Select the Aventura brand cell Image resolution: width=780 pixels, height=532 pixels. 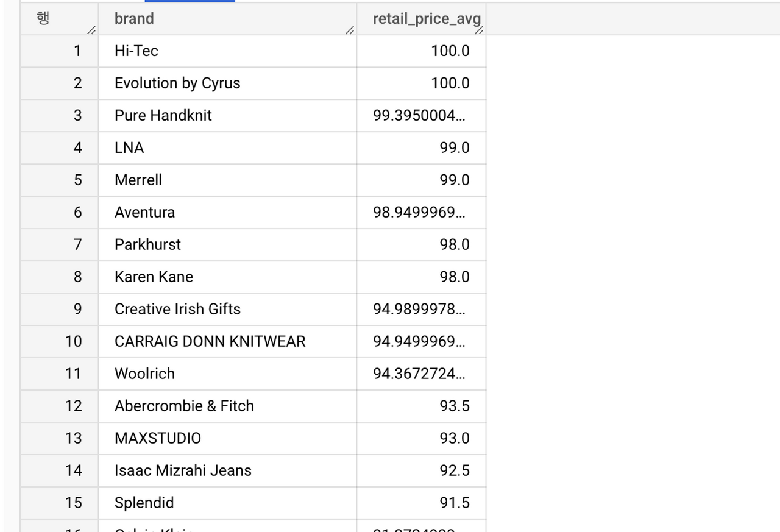(227, 213)
